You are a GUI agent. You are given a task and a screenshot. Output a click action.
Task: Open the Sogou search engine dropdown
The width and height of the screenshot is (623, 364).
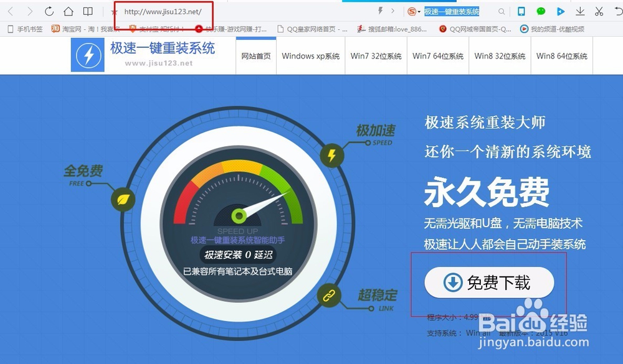414,12
